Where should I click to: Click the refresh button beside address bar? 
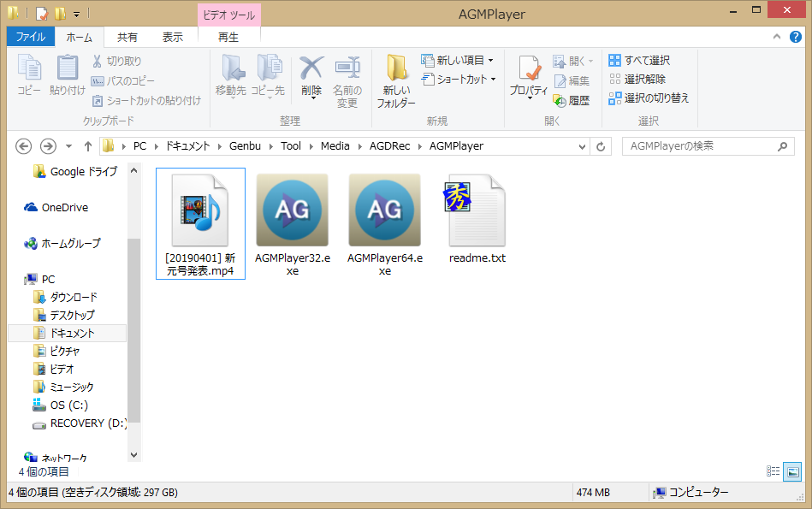(601, 146)
